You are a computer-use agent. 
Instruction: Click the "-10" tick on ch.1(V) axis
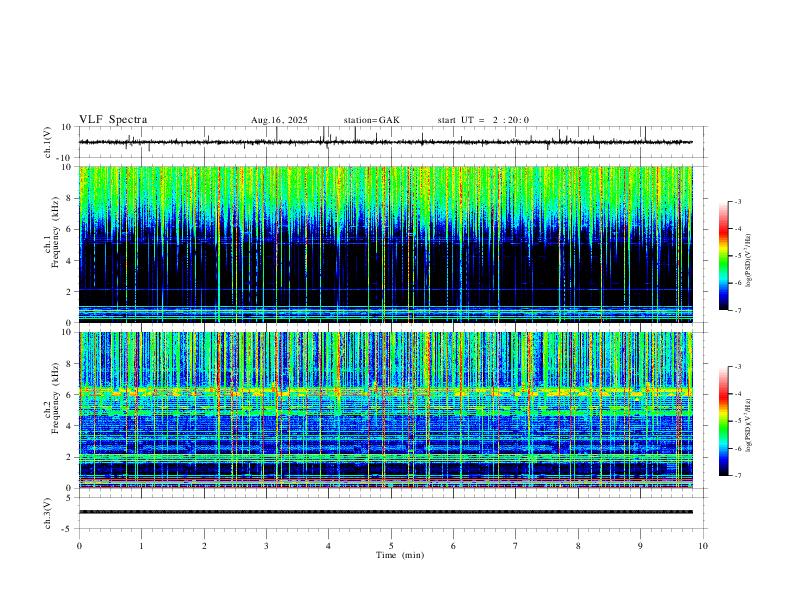point(66,158)
